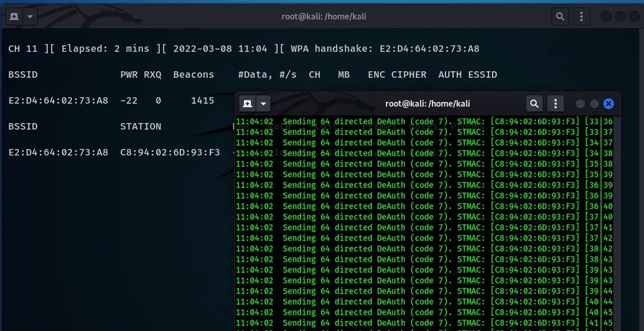The image size is (644, 331).
Task: Click the DeAuth line ending in [36|40
Action: (x=424, y=206)
